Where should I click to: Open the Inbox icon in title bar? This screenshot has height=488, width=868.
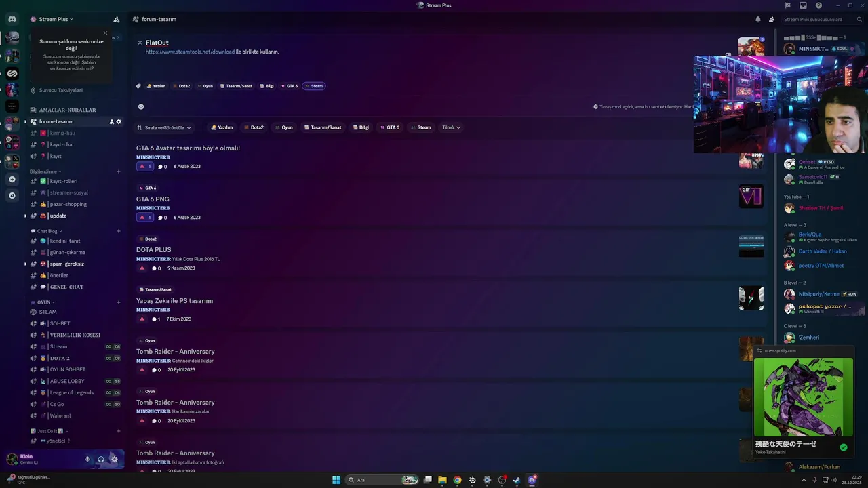pyautogui.click(x=803, y=5)
